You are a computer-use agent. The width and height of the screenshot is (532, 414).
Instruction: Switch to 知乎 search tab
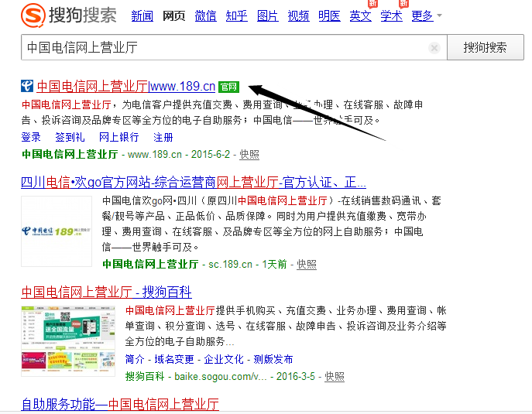pos(236,16)
